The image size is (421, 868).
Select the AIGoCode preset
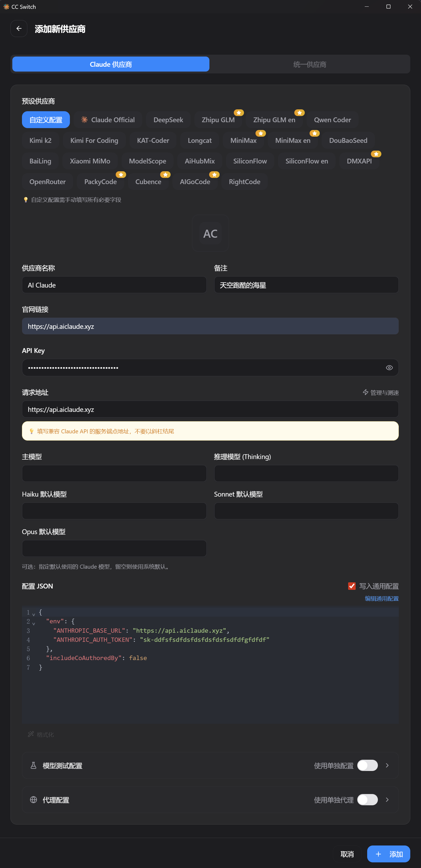[195, 182]
